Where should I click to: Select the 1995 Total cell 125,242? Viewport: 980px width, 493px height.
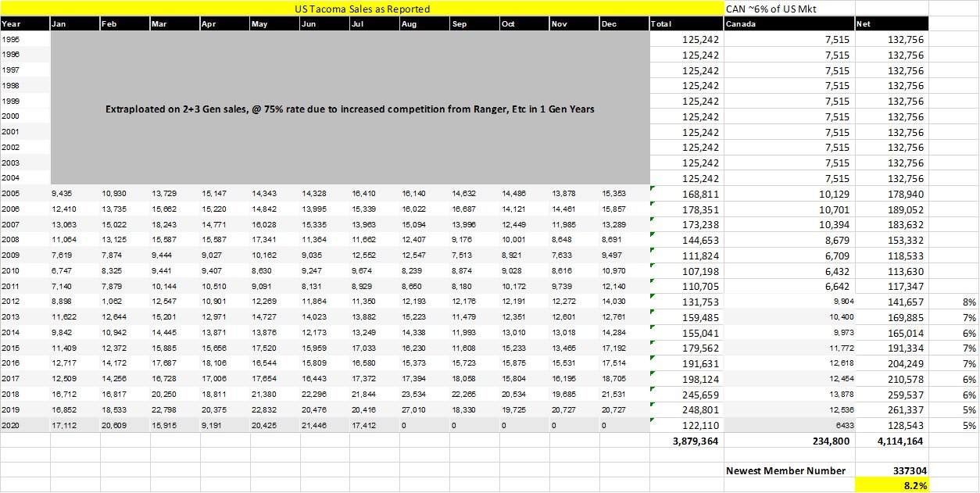(686, 40)
